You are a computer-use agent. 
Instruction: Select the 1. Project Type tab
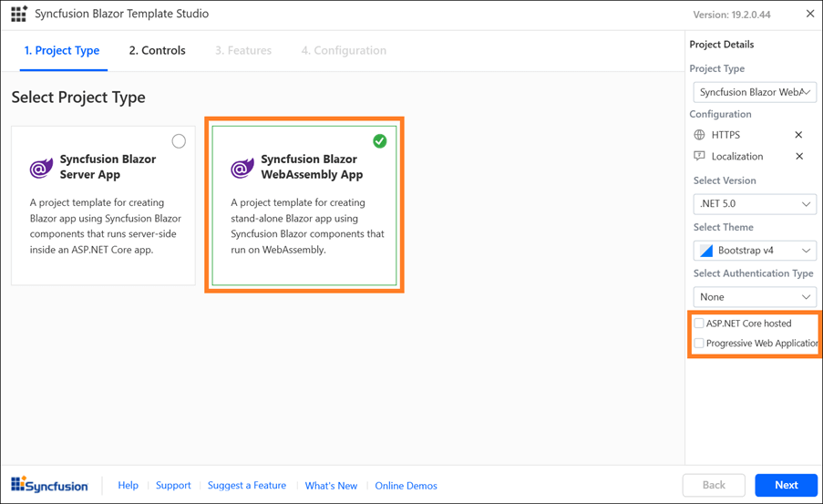pos(62,51)
